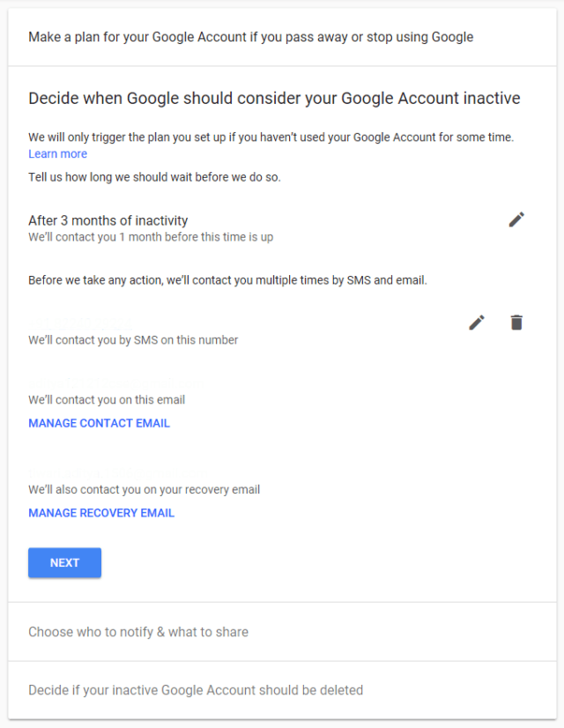Viewport: 564px width, 728px height.
Task: Select the Make a plan header row
Action: tap(252, 37)
